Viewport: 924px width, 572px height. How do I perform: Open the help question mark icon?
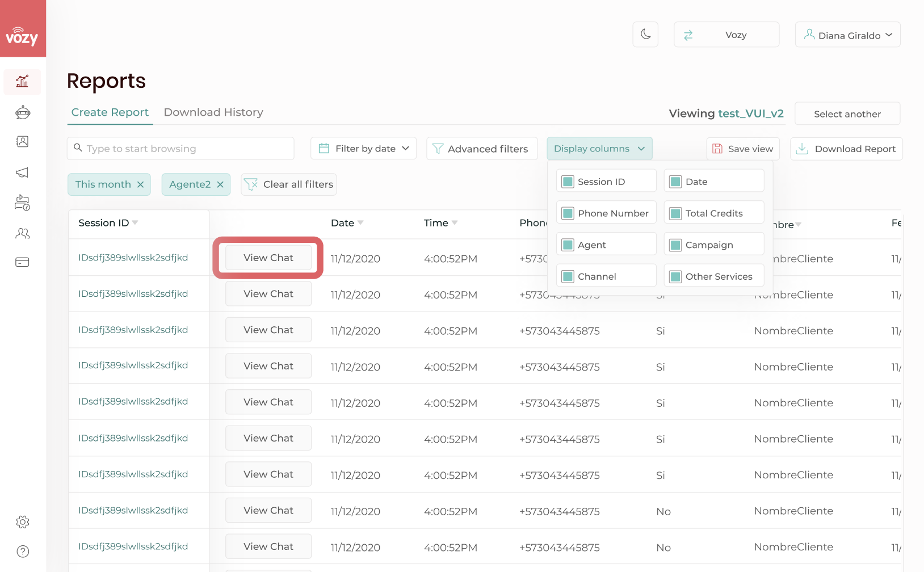(23, 552)
